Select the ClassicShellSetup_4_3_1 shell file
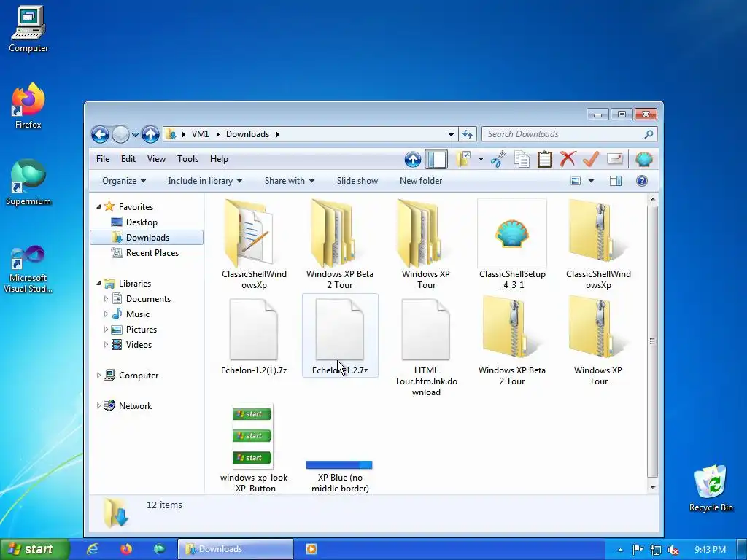Screen dimensions: 747x560 [512, 245]
